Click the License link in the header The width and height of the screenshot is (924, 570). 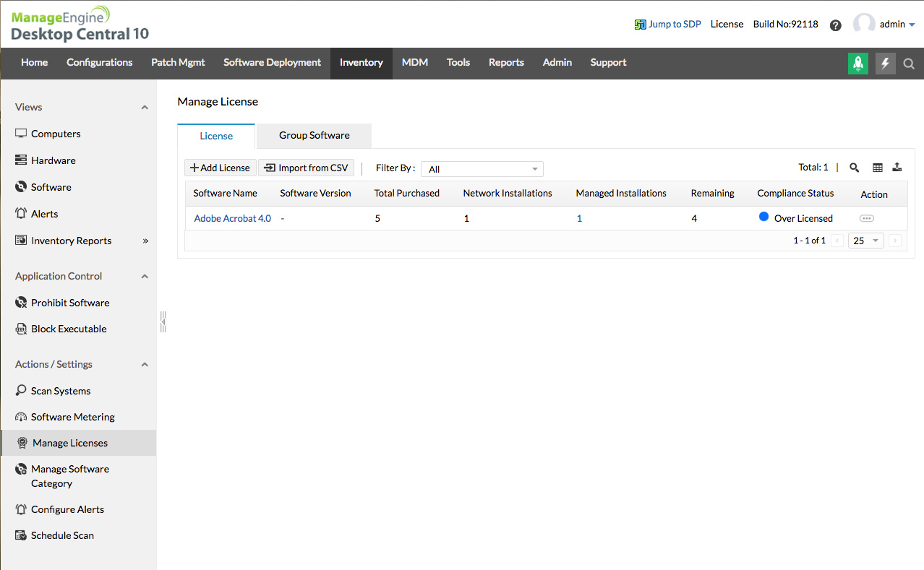point(727,25)
